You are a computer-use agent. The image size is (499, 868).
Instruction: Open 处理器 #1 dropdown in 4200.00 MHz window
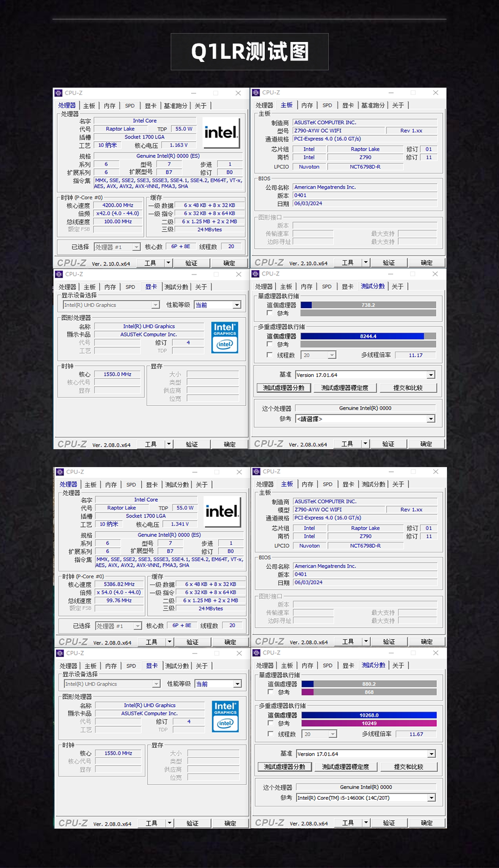pos(117,247)
